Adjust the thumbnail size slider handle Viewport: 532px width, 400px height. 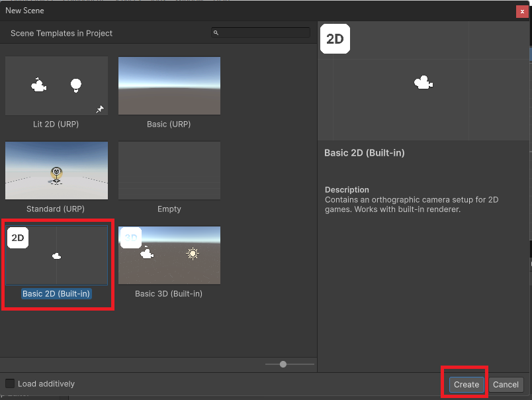pyautogui.click(x=283, y=364)
